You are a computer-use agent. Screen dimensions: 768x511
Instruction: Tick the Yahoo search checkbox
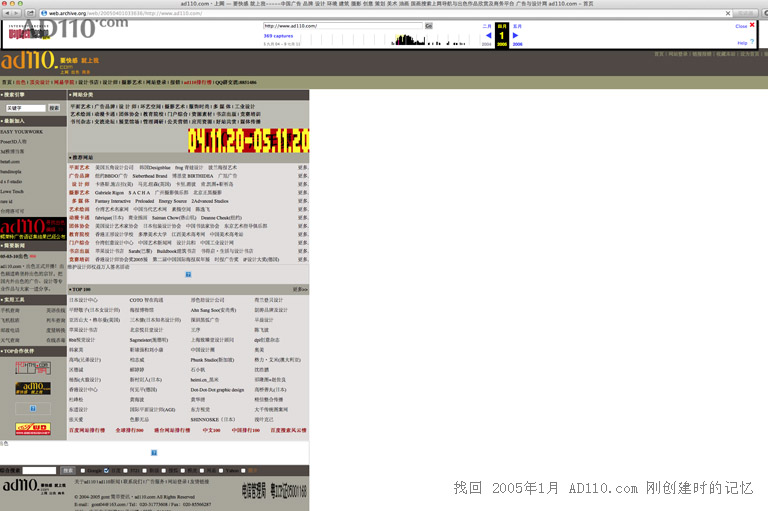[x=220, y=470]
